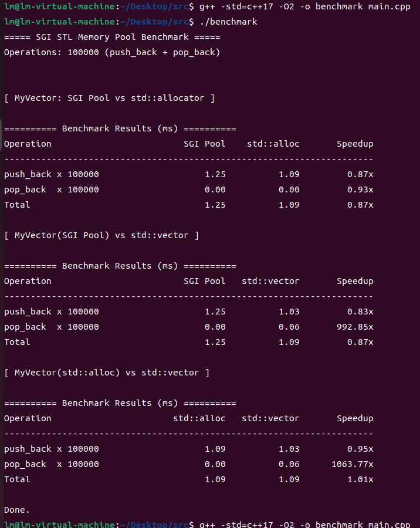420x528 pixels.
Task: Click the "Done." output line
Action: pyautogui.click(x=17, y=510)
